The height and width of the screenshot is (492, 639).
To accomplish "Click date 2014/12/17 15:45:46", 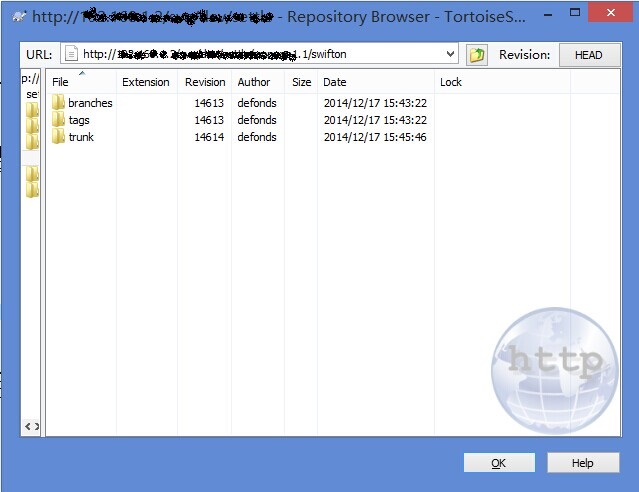I will tap(375, 137).
